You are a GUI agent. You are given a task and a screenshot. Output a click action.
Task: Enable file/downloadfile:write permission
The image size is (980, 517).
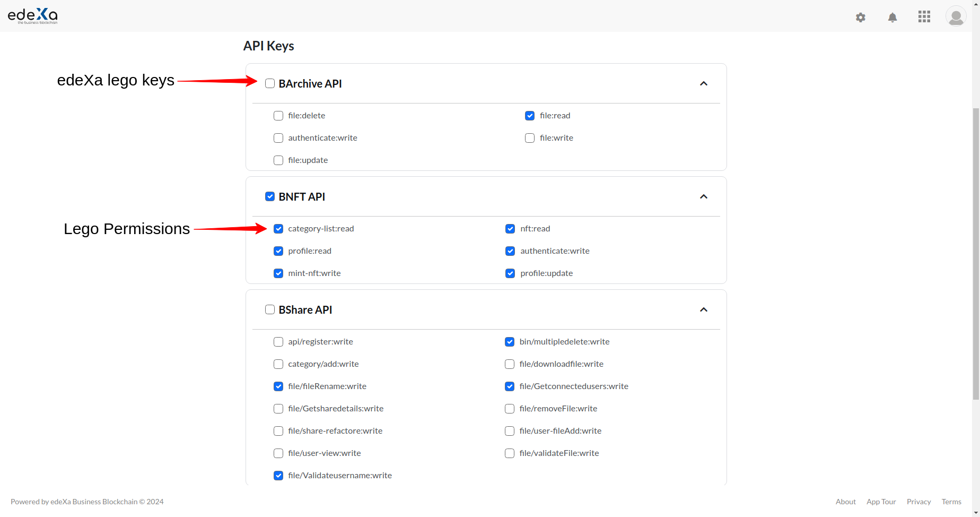coord(510,364)
